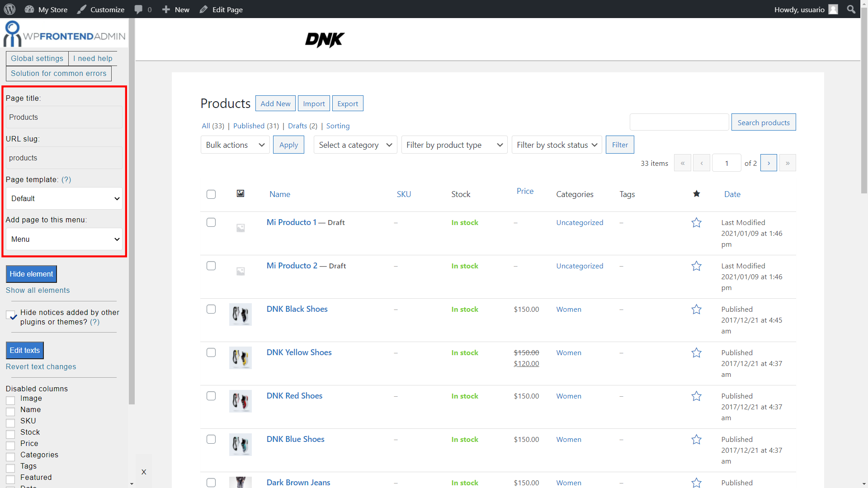868x488 pixels.
Task: Go to next page arrow
Action: (769, 163)
